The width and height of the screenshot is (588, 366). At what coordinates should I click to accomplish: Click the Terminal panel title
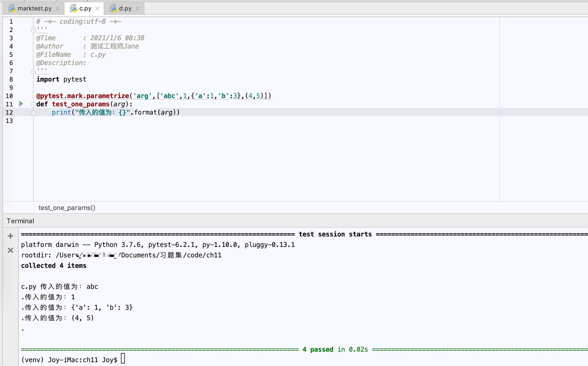[x=20, y=221]
